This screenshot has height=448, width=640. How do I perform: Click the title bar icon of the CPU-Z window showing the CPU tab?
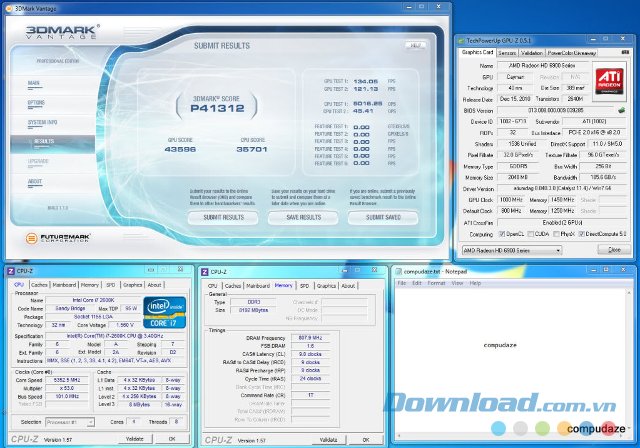pos(11,271)
